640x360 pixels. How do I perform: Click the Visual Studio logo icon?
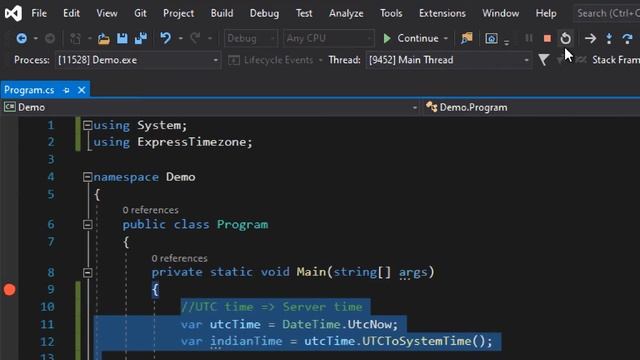13,13
